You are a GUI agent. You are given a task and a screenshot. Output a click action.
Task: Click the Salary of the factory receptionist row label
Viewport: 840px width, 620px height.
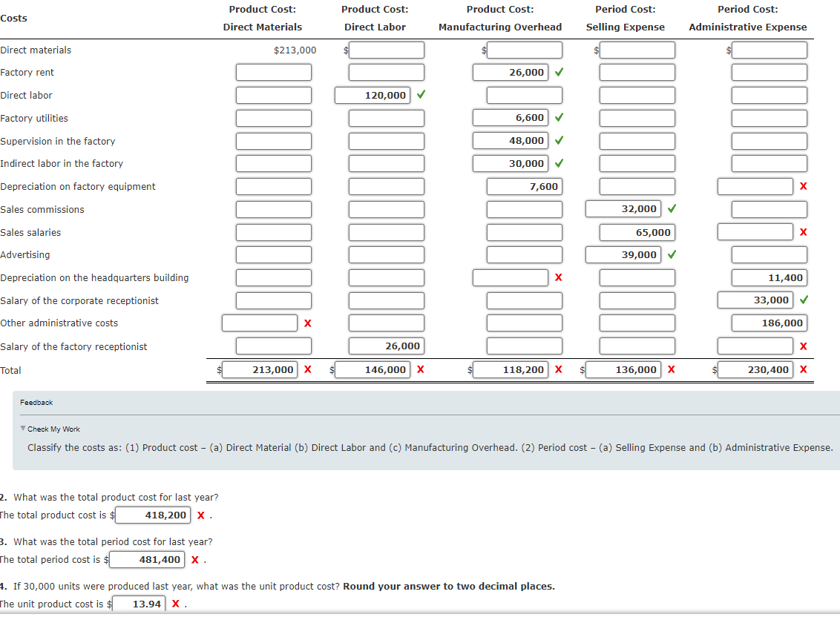tap(74, 346)
